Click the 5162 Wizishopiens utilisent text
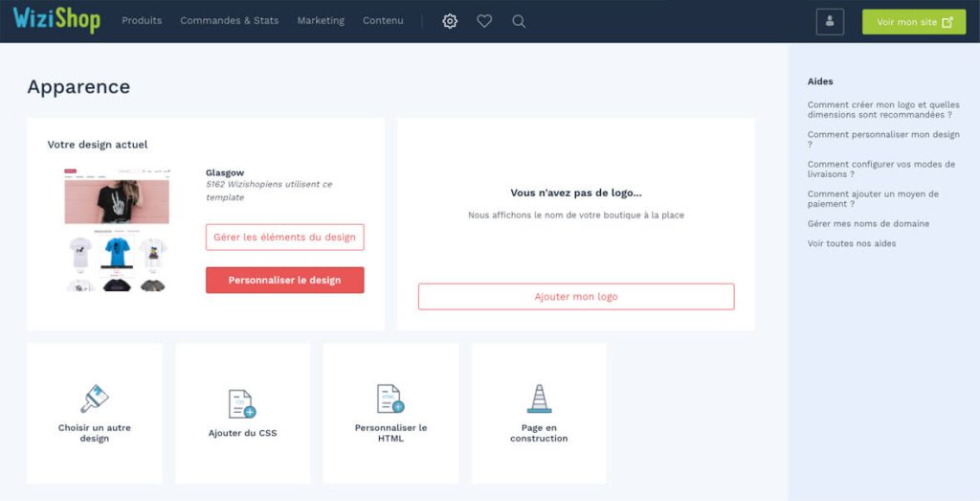Screen dimensions: 980x501 click(269, 191)
